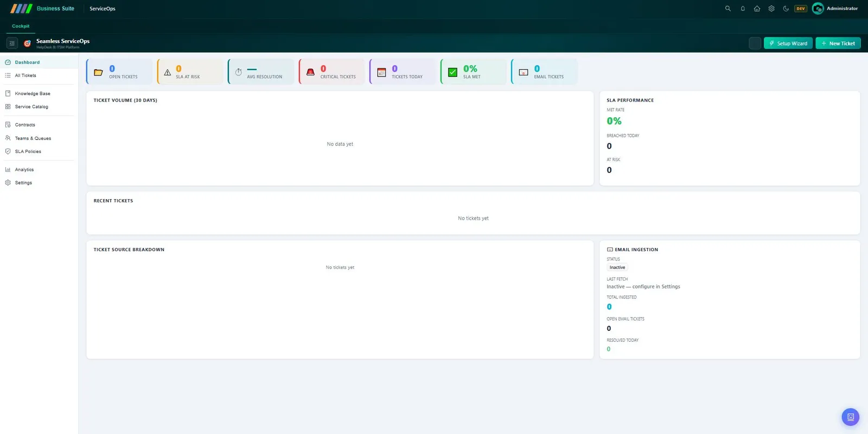Click the Email Ingestion panel header icon
Image resolution: width=868 pixels, height=434 pixels.
tap(610, 250)
